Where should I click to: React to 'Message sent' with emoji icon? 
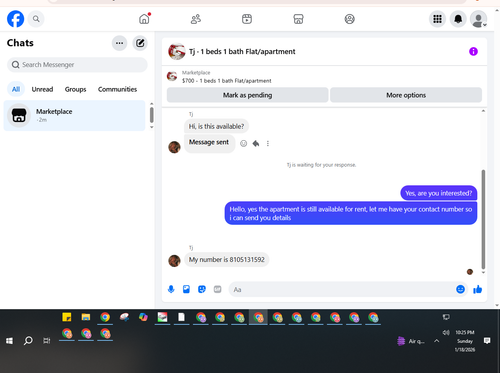click(x=244, y=143)
